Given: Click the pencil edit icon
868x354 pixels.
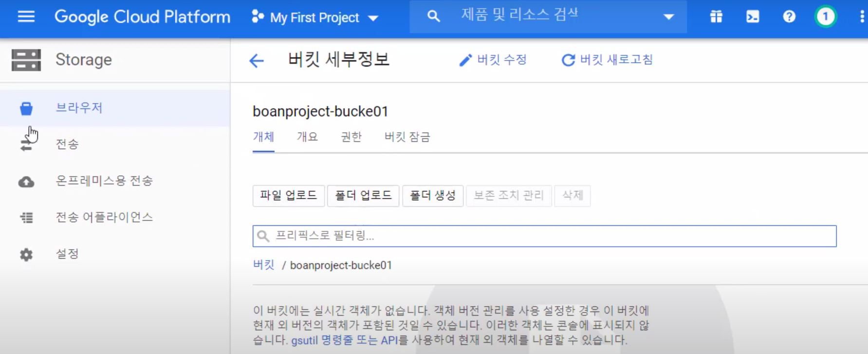Looking at the screenshot, I should click(x=465, y=60).
